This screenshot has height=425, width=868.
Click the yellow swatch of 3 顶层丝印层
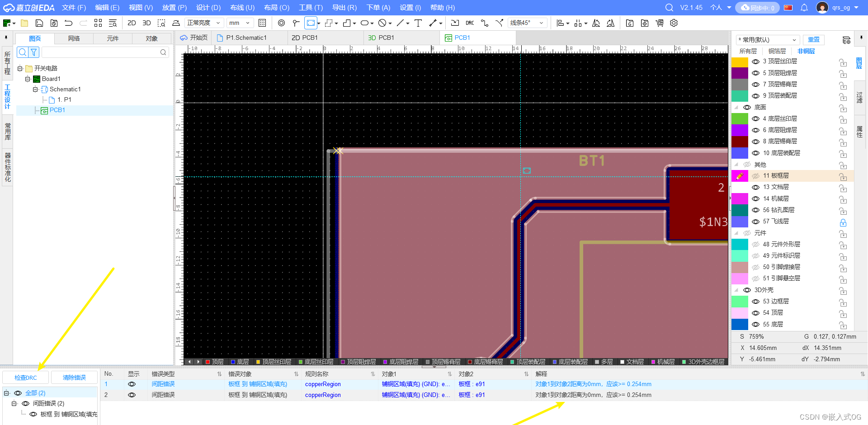click(x=740, y=61)
